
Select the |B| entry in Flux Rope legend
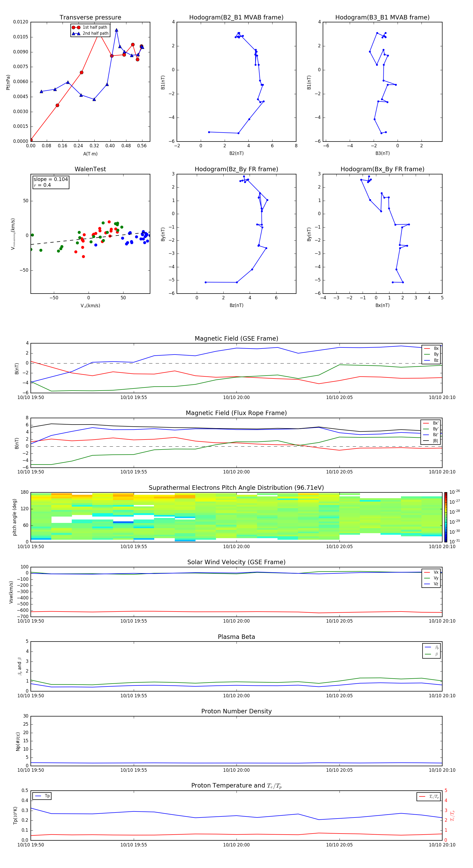(431, 441)
